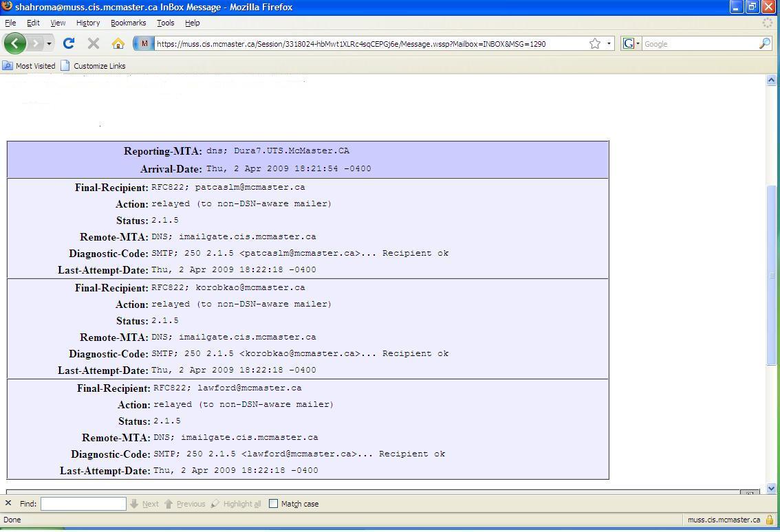This screenshot has height=532, width=780.
Task: Click the search magnifier icon
Action: coord(764,43)
